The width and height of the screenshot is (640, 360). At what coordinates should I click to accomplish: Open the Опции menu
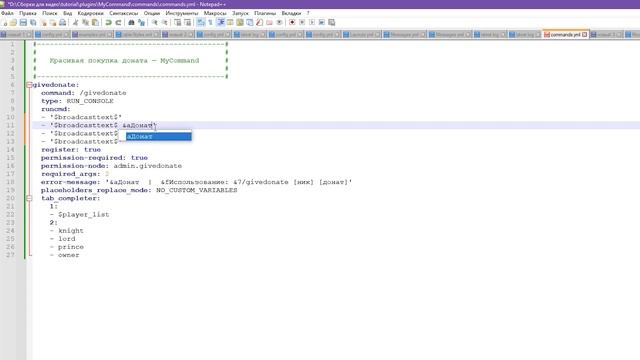[x=152, y=13]
